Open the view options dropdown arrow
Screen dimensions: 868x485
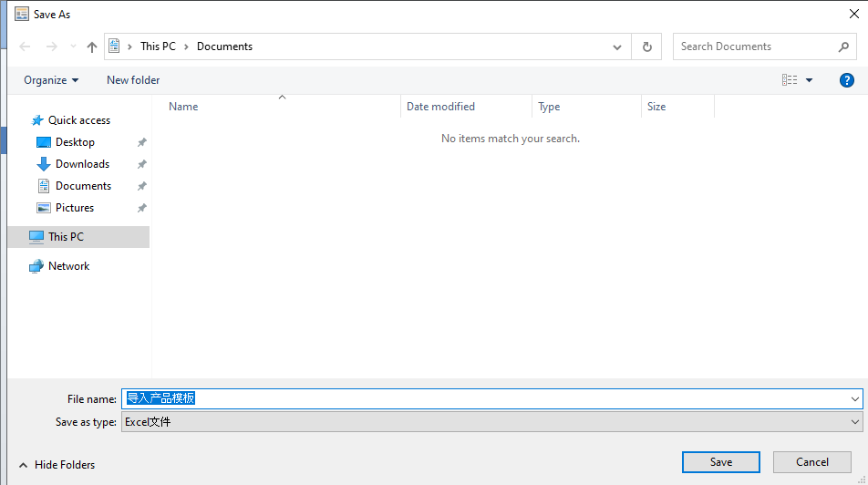click(809, 80)
